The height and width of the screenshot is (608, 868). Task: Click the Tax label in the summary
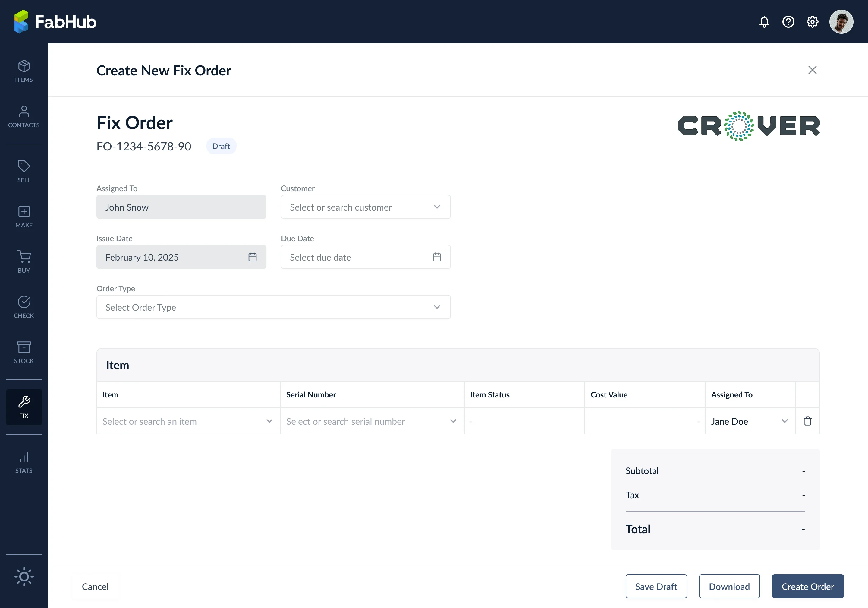click(x=632, y=495)
